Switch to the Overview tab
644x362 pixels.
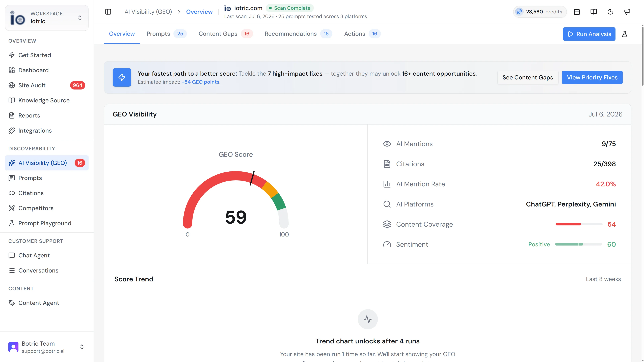tap(122, 34)
